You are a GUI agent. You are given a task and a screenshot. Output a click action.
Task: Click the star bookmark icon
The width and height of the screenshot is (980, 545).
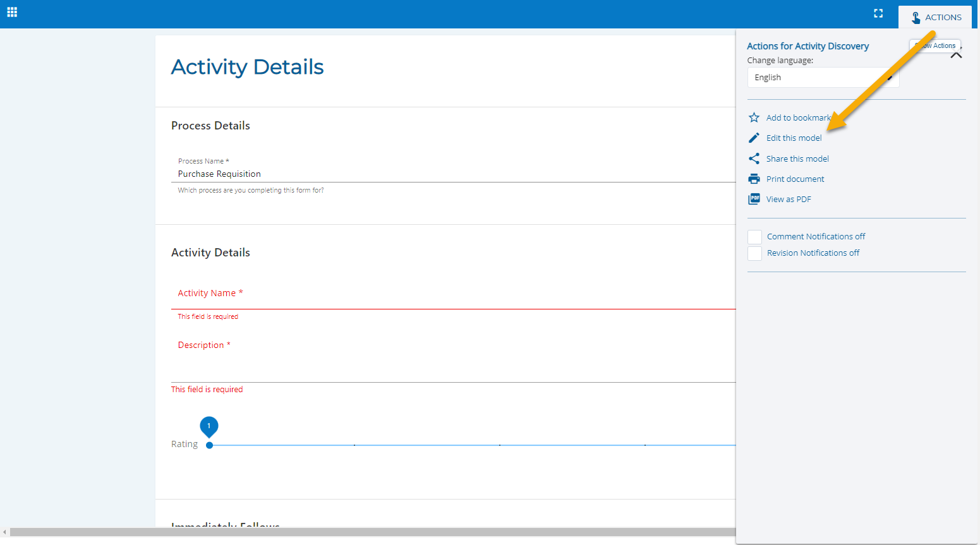(754, 117)
